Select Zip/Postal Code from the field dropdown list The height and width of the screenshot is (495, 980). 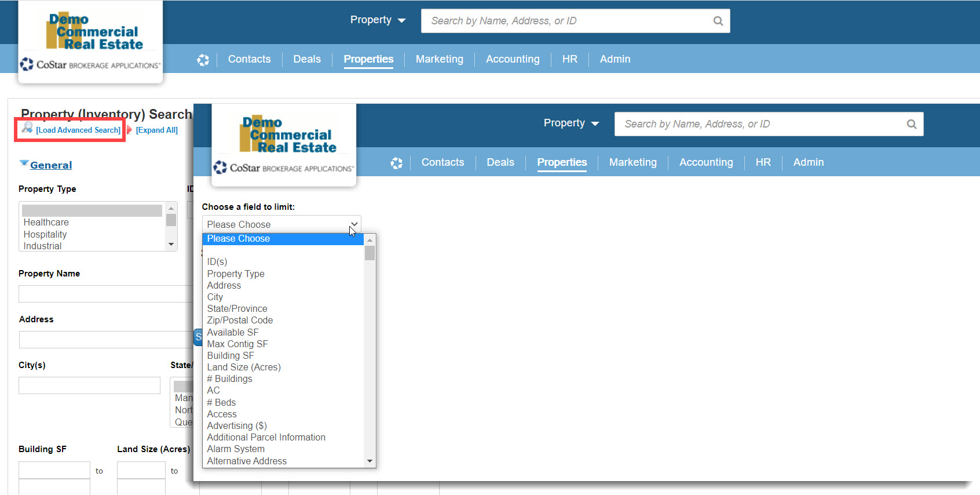coord(283,321)
